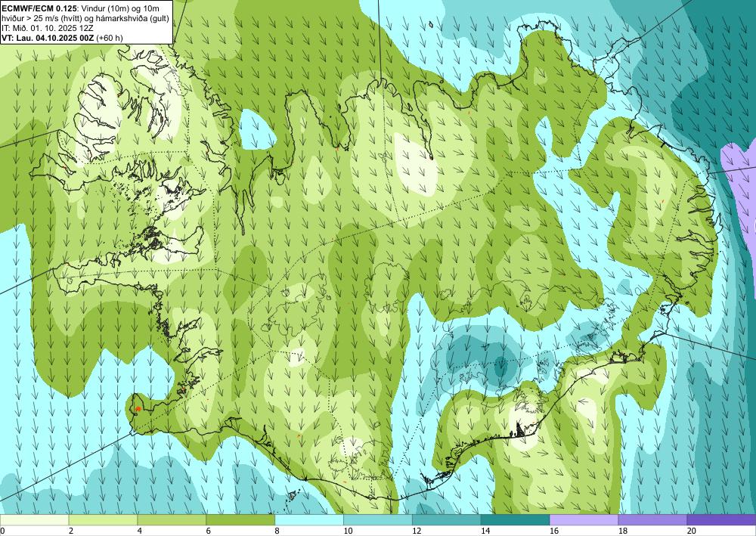
Task: Click the orange marker on the Reykjanes peninsula
Action: (138, 409)
